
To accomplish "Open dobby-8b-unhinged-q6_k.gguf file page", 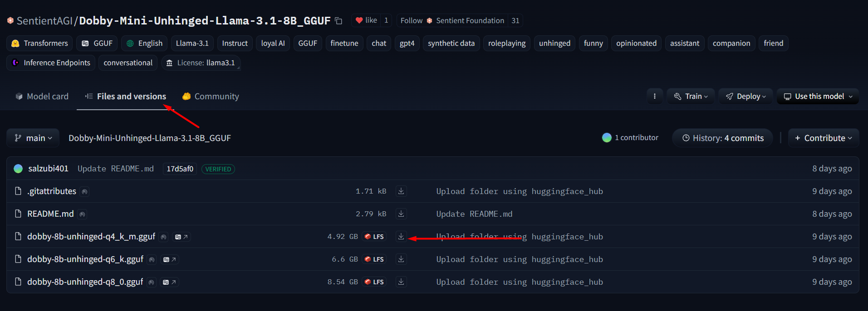I will coord(85,259).
